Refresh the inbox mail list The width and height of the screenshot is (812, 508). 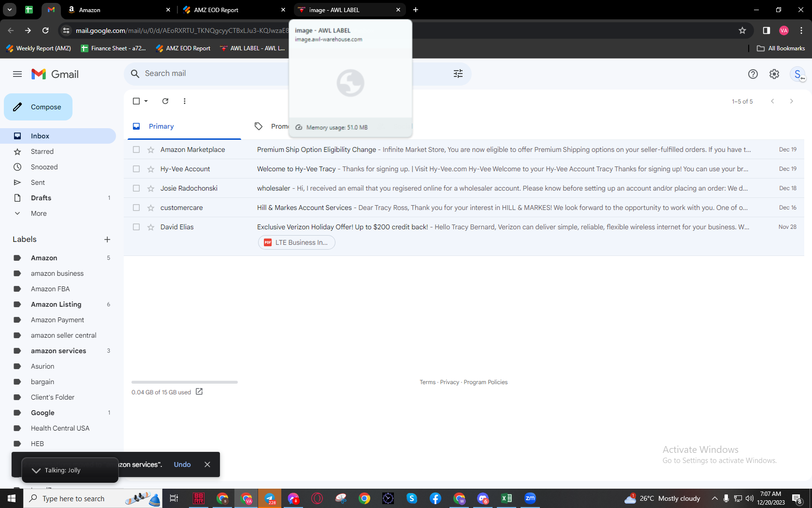[165, 101]
